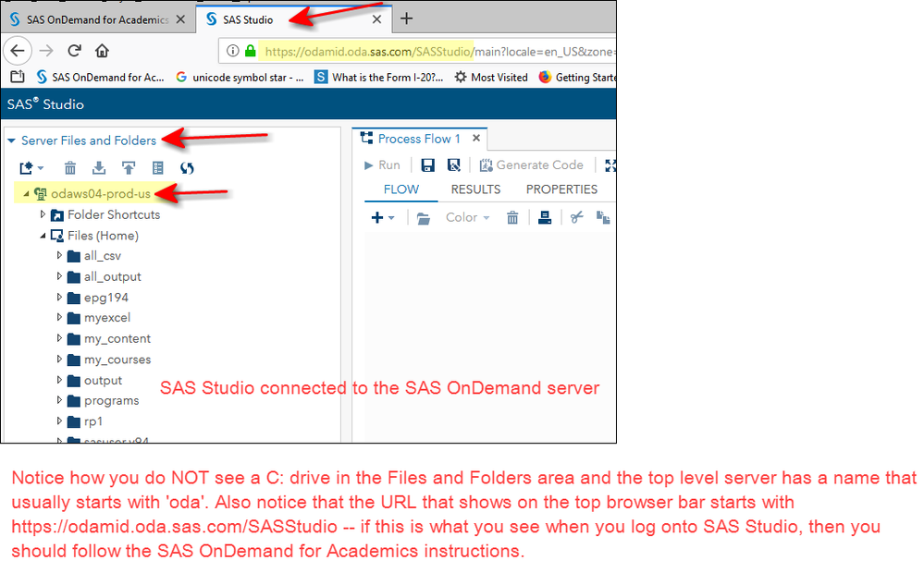
Task: Expand the programs folder
Action: 59,400
